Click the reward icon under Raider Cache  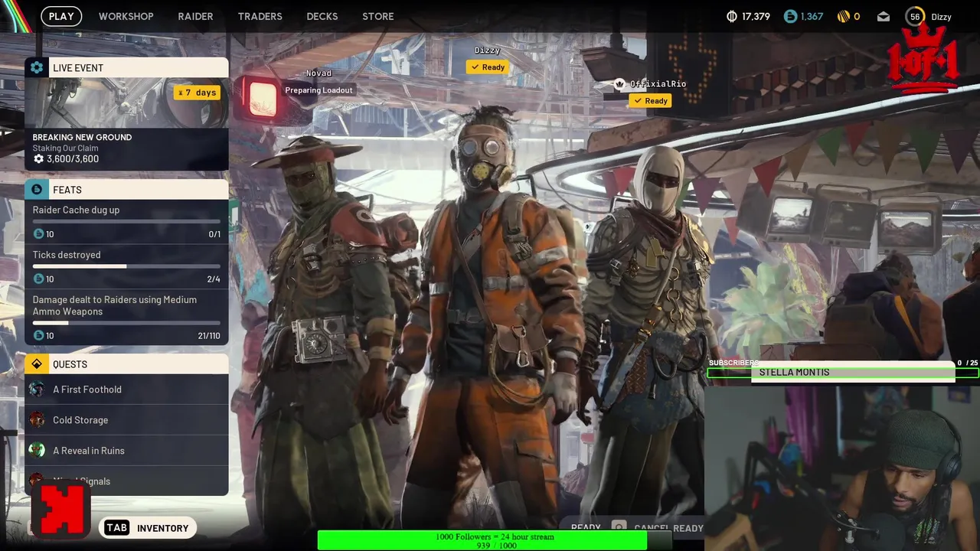38,234
